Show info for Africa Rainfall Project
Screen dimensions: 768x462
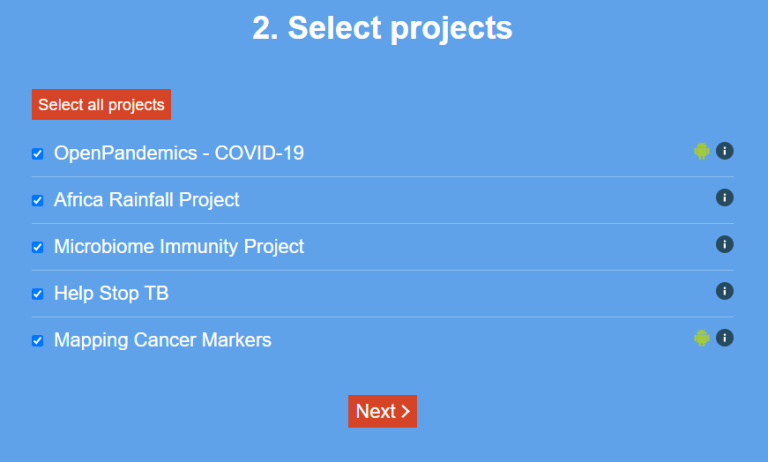coord(725,198)
